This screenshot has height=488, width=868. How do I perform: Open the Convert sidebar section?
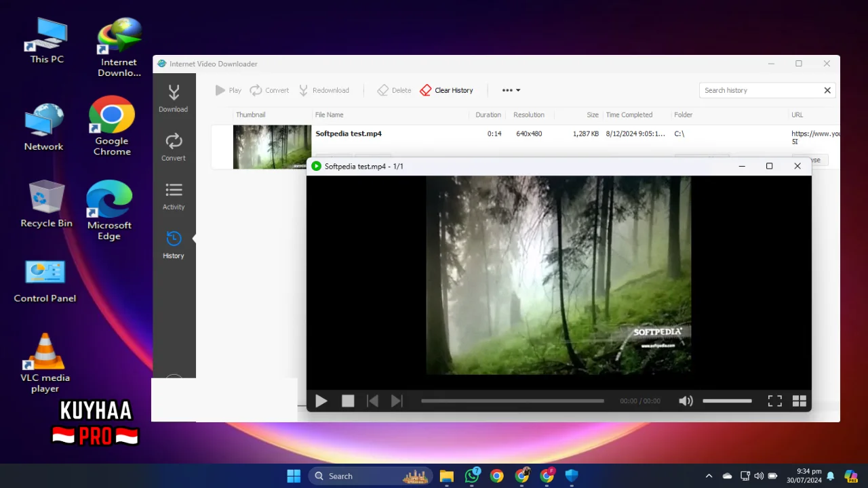[174, 147]
